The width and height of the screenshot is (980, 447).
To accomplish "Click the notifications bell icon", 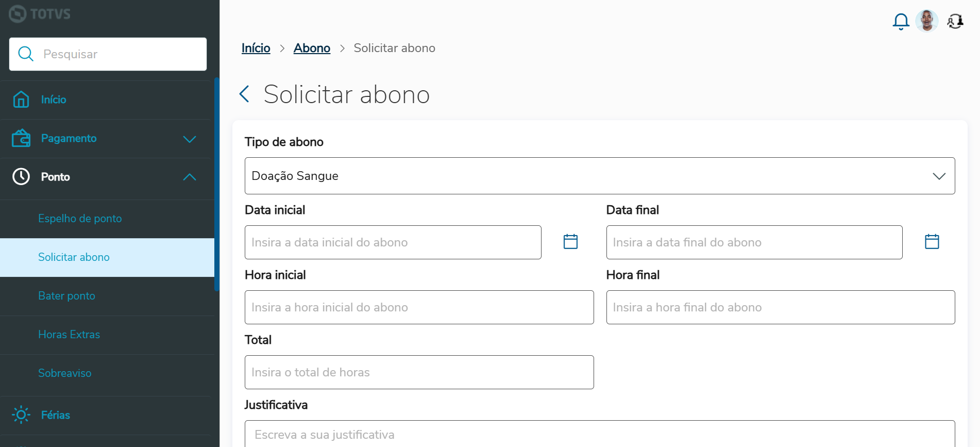I will tap(901, 22).
